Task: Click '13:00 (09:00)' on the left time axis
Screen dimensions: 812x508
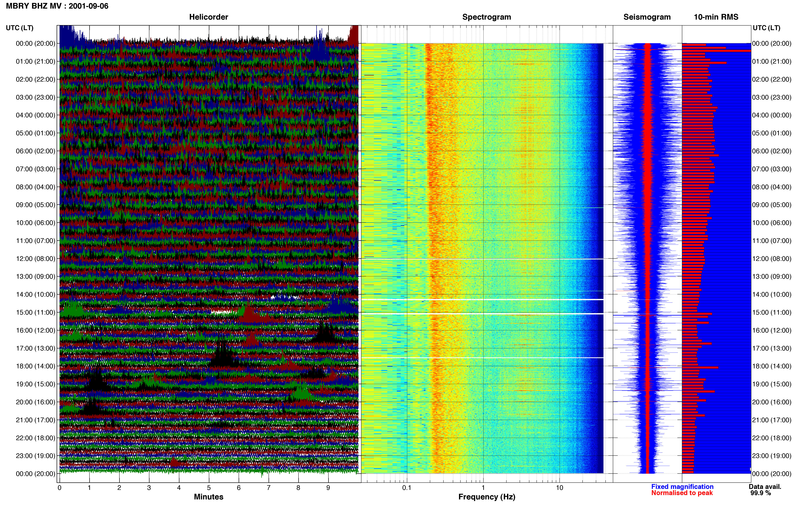Action: tap(36, 277)
